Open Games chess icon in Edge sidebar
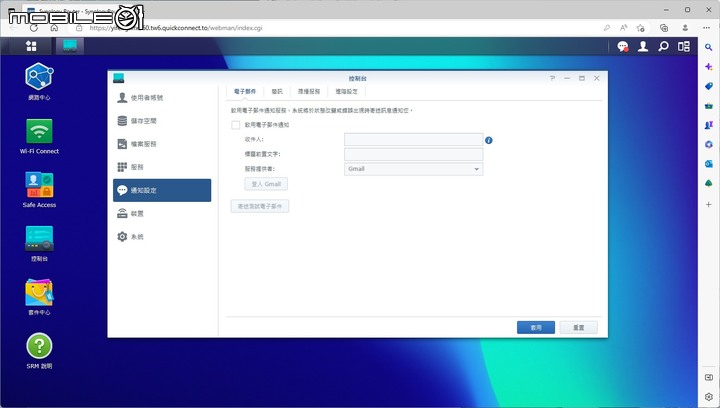This screenshot has height=408, width=720. tap(709, 125)
